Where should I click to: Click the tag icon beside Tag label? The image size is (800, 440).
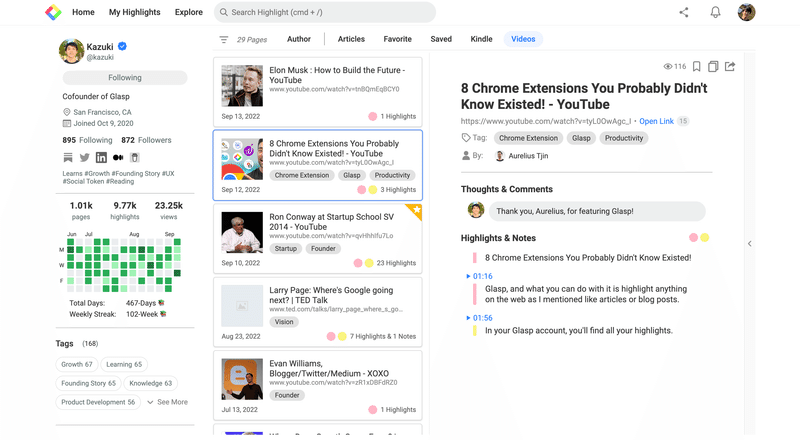(x=466, y=137)
